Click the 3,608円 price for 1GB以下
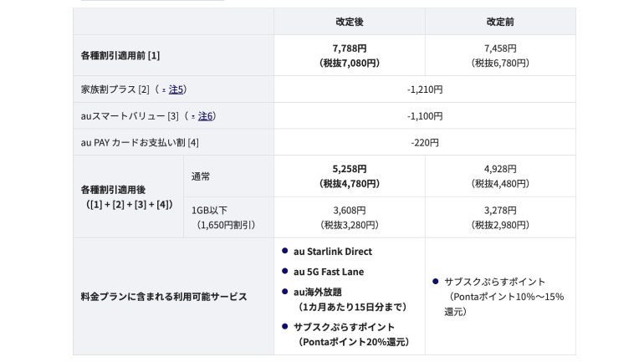 tap(350, 217)
